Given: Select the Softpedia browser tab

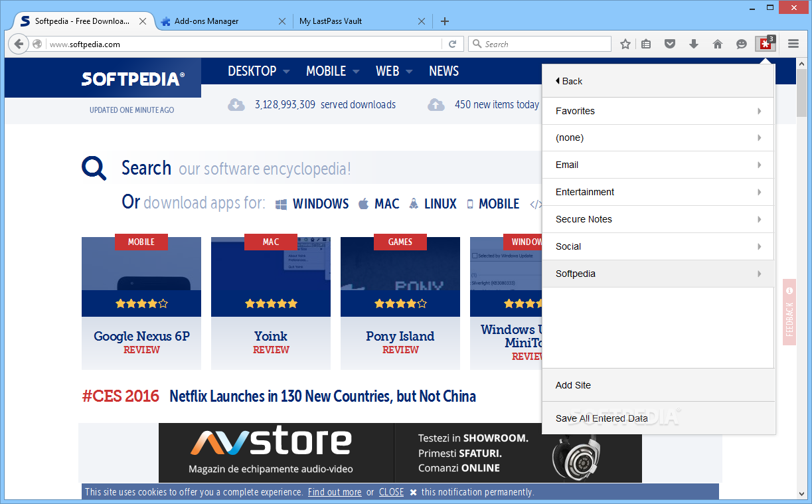Looking at the screenshot, I should click(x=83, y=21).
